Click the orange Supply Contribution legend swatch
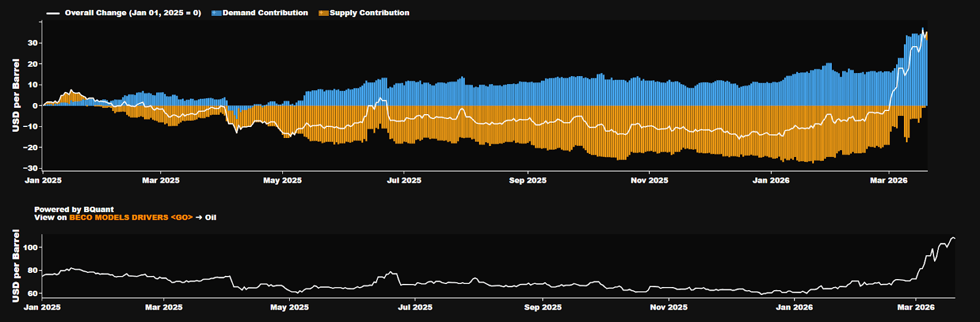The image size is (980, 322). click(x=323, y=13)
